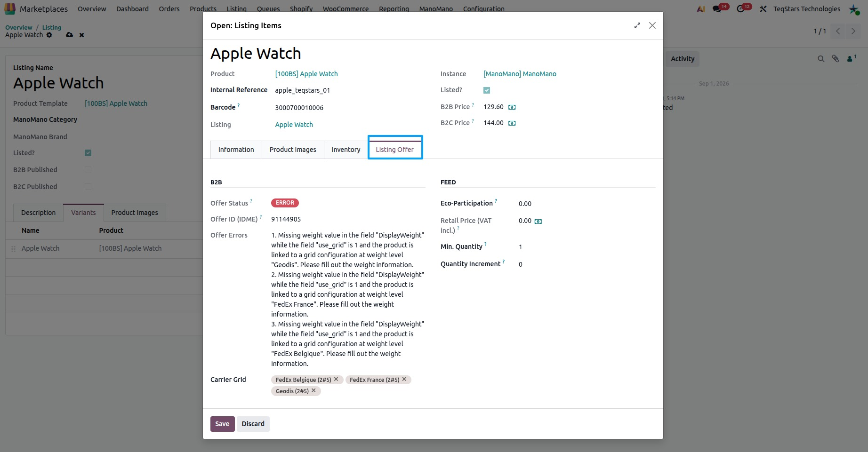Screen dimensions: 868x452
Task: Click the discard X icon in breadcrumb
Action: [81, 35]
